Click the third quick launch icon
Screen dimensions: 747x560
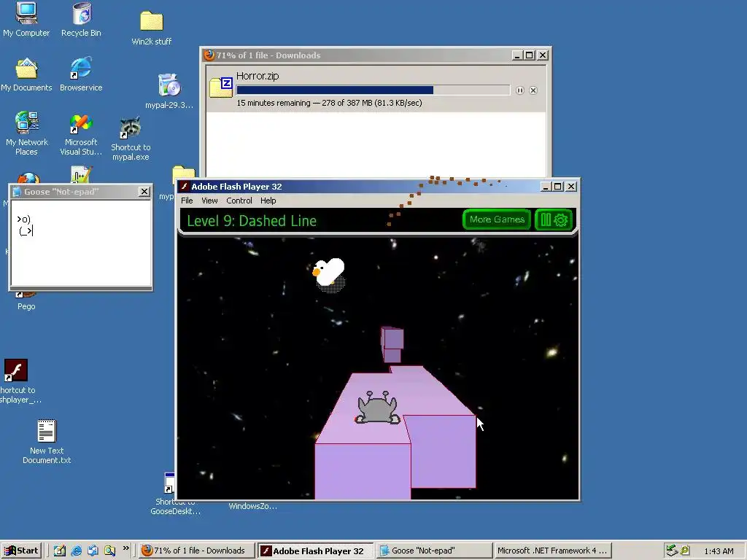coord(93,551)
